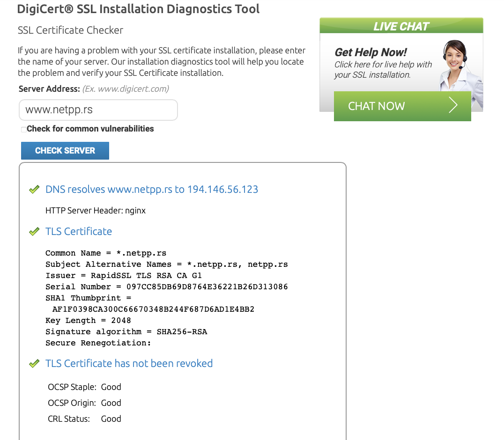The image size is (504, 440).
Task: Click the HTTP Server Header nginx text
Action: 96,211
